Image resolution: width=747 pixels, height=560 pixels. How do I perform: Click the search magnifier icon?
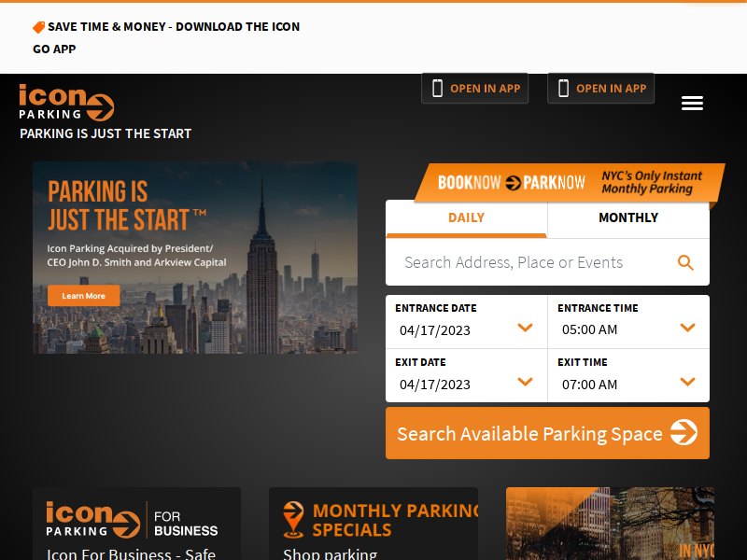click(685, 263)
